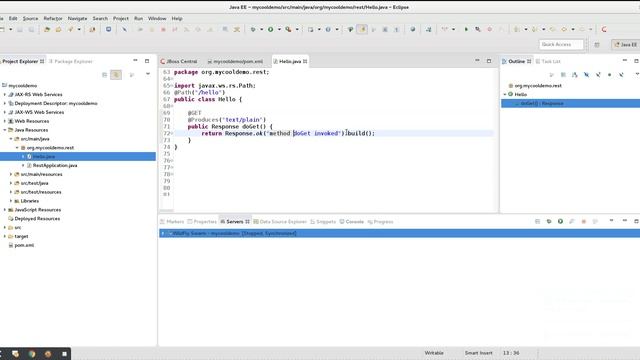Click the Focus on Active Task icon in Outline
This screenshot has width=640, height=360.
click(x=552, y=75)
